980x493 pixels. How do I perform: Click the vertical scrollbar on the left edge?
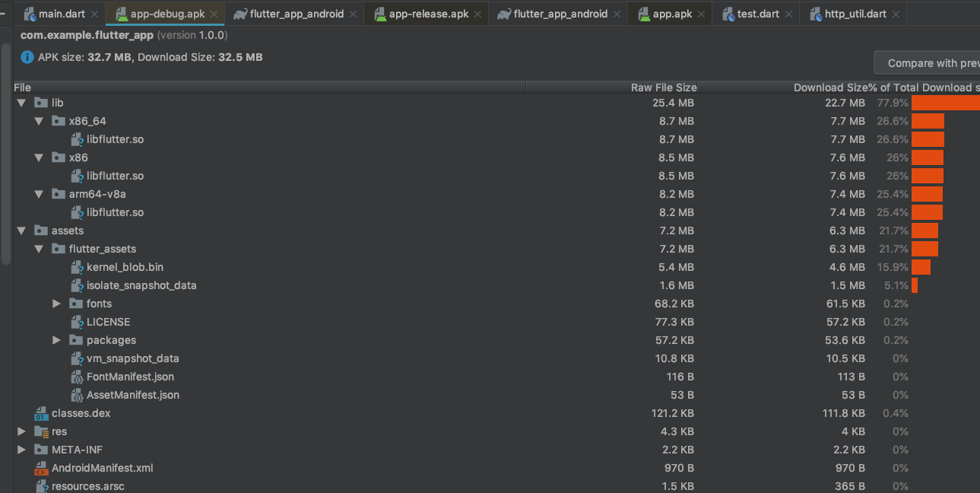tap(6, 152)
